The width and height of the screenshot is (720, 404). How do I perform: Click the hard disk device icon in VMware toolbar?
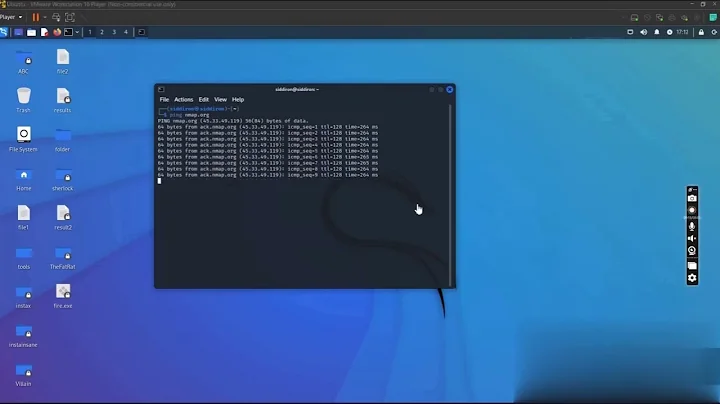click(x=635, y=17)
